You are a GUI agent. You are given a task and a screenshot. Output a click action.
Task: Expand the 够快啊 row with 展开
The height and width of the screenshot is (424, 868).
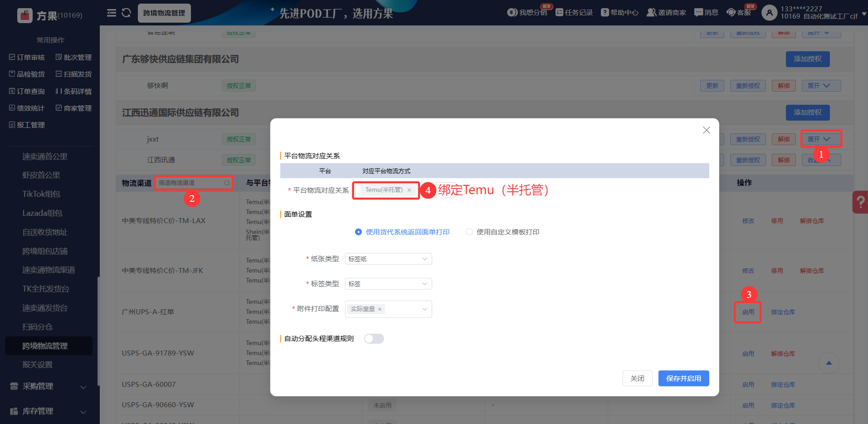pyautogui.click(x=821, y=86)
